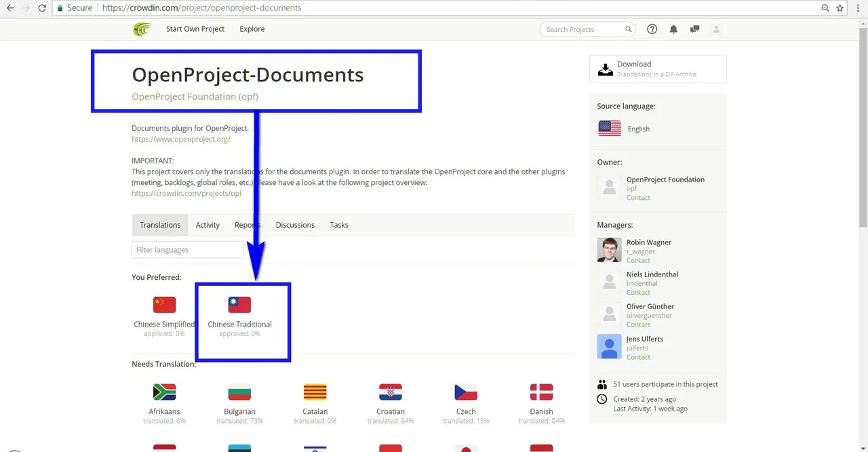Switch to the Tasks tab
The image size is (868, 452).
339,225
